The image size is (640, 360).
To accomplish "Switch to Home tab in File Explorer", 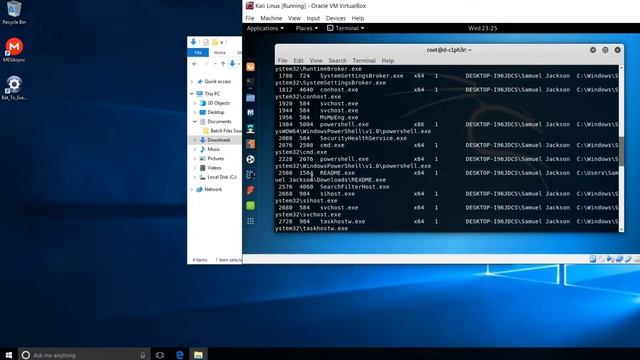I will tap(220, 52).
